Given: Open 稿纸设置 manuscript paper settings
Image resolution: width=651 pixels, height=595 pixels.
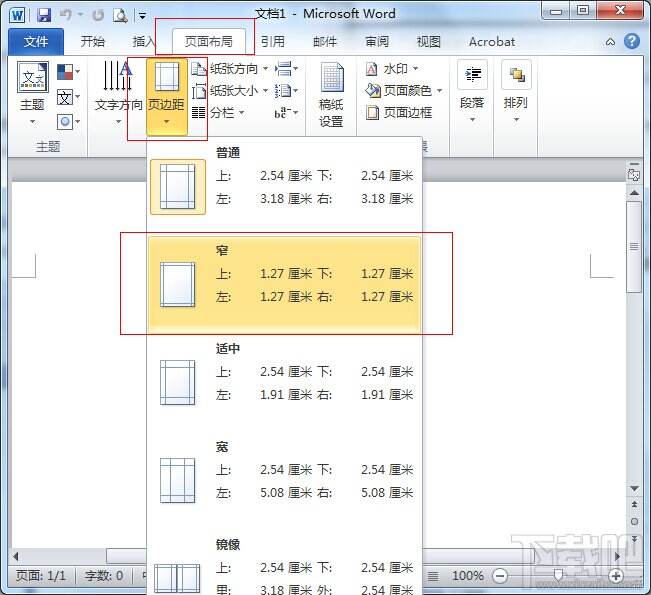Looking at the screenshot, I should click(331, 95).
